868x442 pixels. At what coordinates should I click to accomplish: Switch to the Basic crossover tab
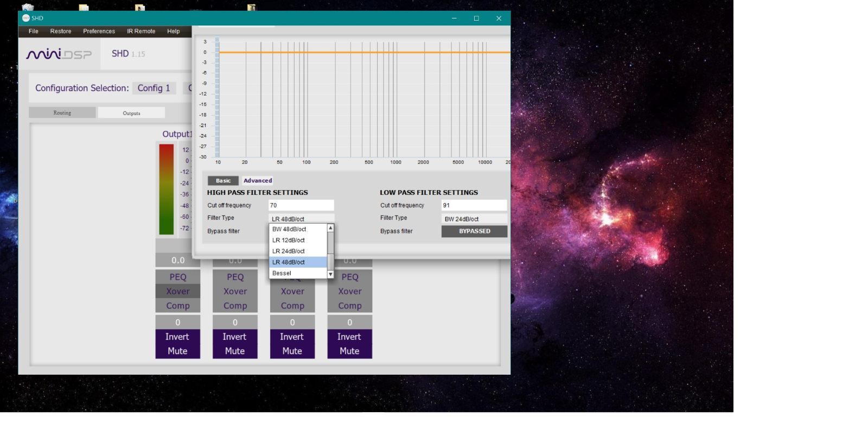(x=223, y=181)
